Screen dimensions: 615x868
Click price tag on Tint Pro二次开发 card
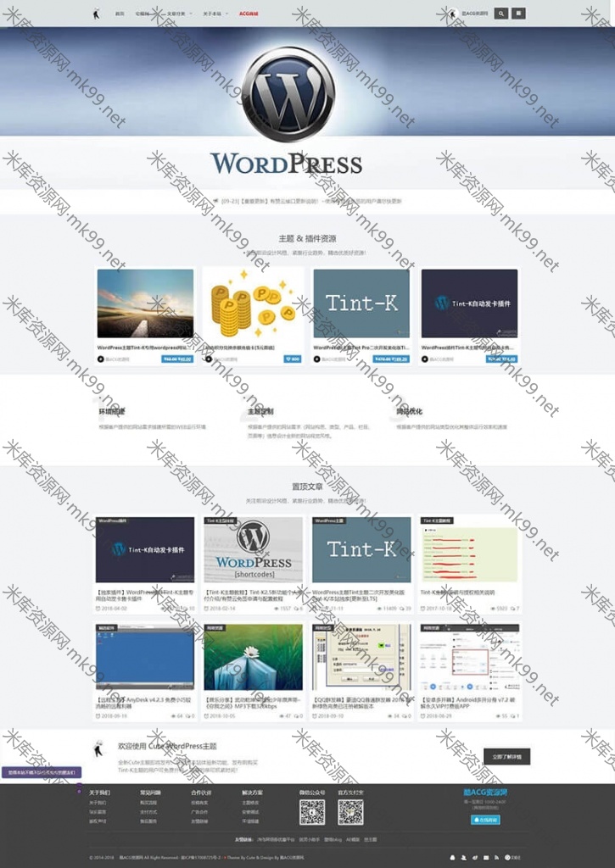pyautogui.click(x=391, y=359)
